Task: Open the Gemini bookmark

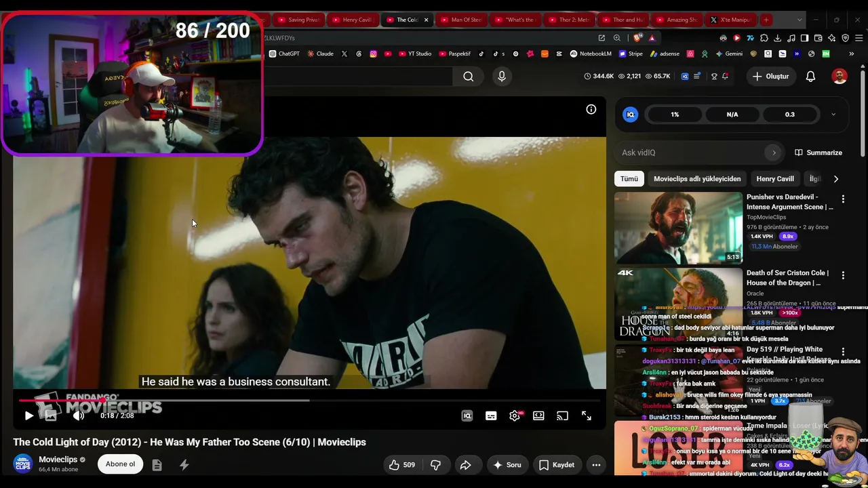Action: (729, 54)
